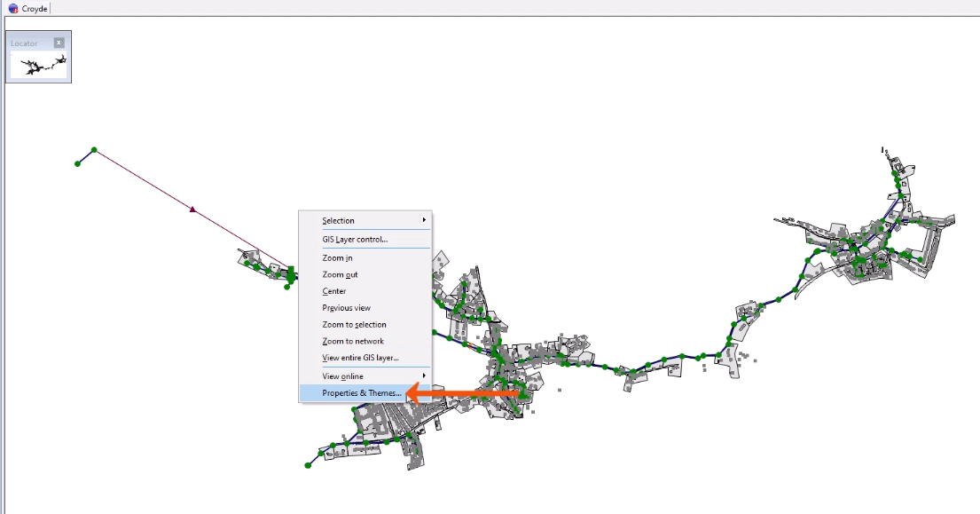The width and height of the screenshot is (980, 514).
Task: Close the Locator overview panel
Action: (59, 41)
